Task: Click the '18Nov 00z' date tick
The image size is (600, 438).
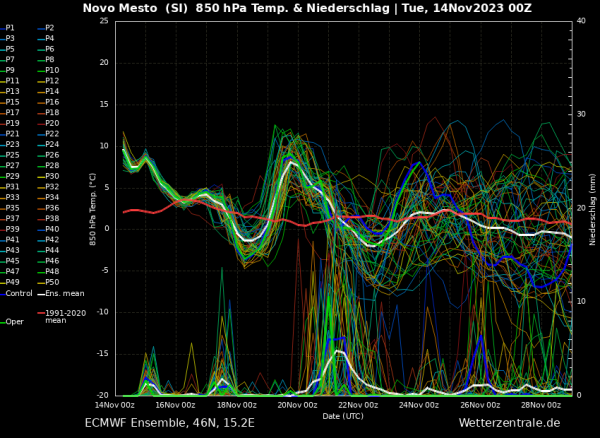Action: (x=237, y=405)
